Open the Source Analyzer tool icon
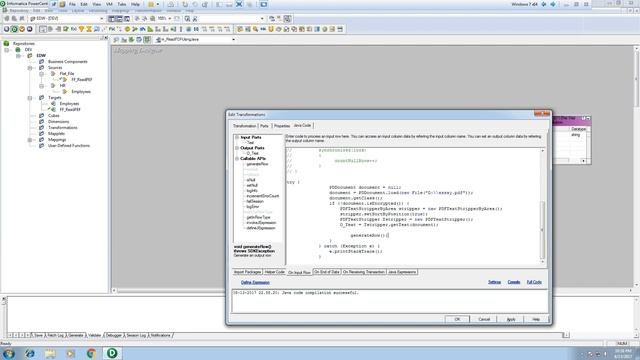 pyautogui.click(x=7, y=29)
